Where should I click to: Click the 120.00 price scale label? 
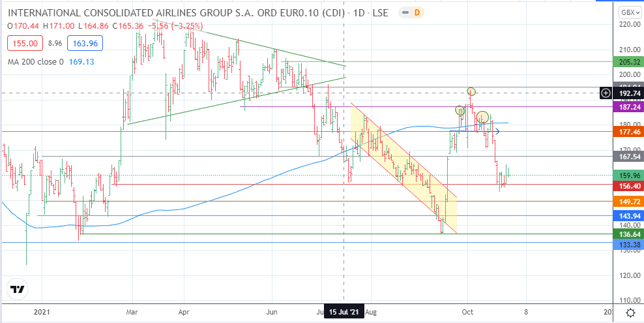click(629, 275)
